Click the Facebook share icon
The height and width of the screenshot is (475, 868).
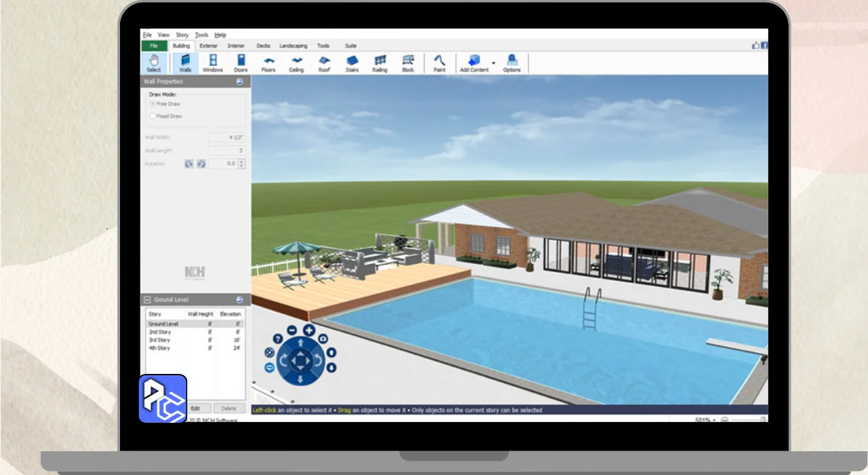coord(764,45)
